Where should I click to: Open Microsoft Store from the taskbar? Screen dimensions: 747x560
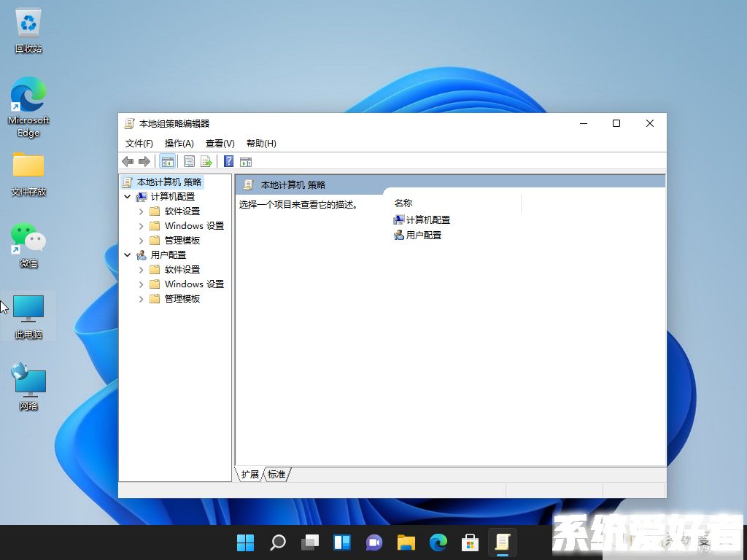click(x=470, y=542)
